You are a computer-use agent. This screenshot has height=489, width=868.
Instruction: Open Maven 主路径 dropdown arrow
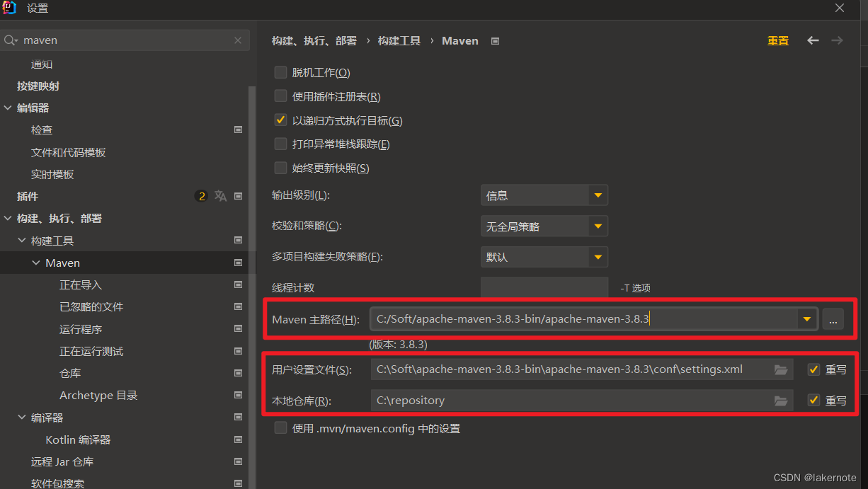(x=806, y=319)
